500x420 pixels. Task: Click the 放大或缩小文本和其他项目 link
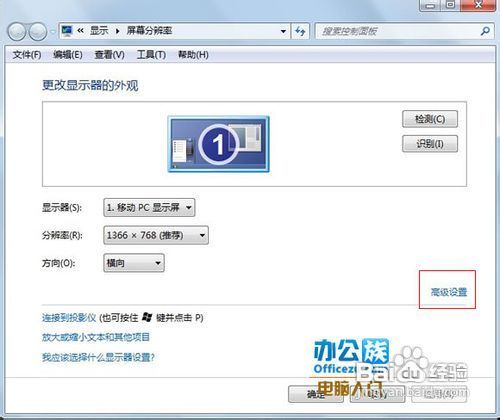click(x=96, y=337)
